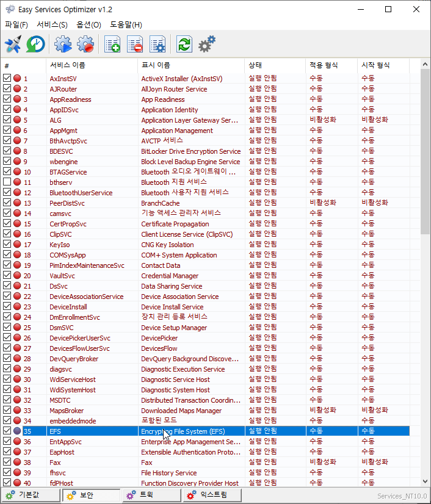Check the bthserv service checkbox
The height and width of the screenshot is (504, 431).
click(x=7, y=182)
